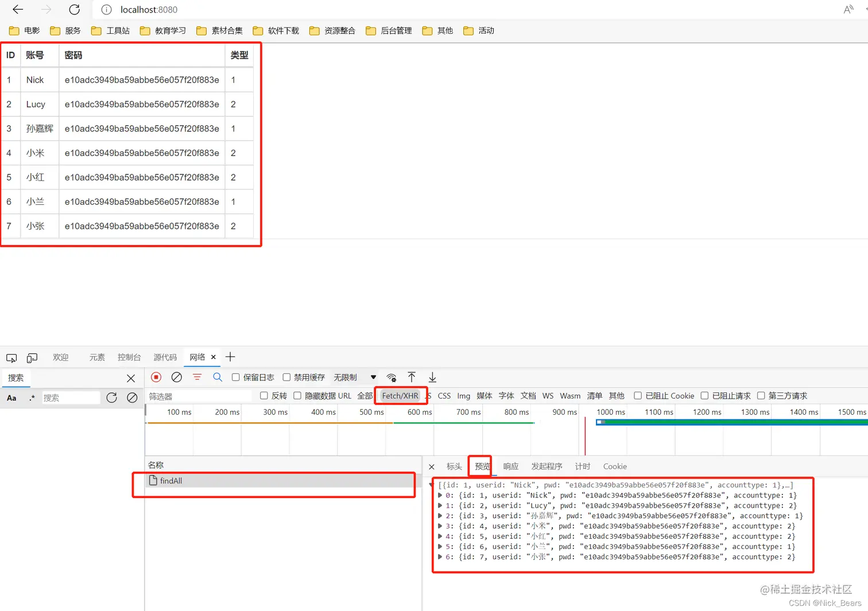Viewport: 868px width, 611px height.
Task: Open the site information icon
Action: coord(106,10)
